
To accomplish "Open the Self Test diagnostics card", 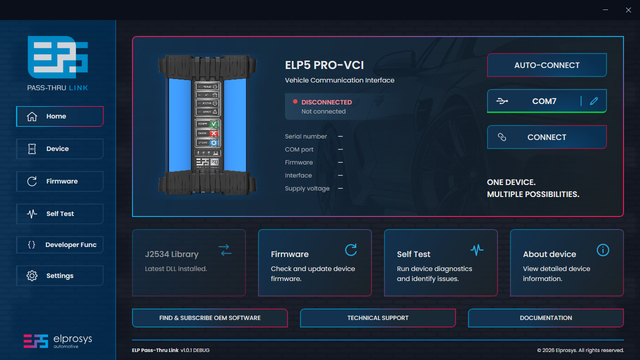I will pyautogui.click(x=441, y=262).
